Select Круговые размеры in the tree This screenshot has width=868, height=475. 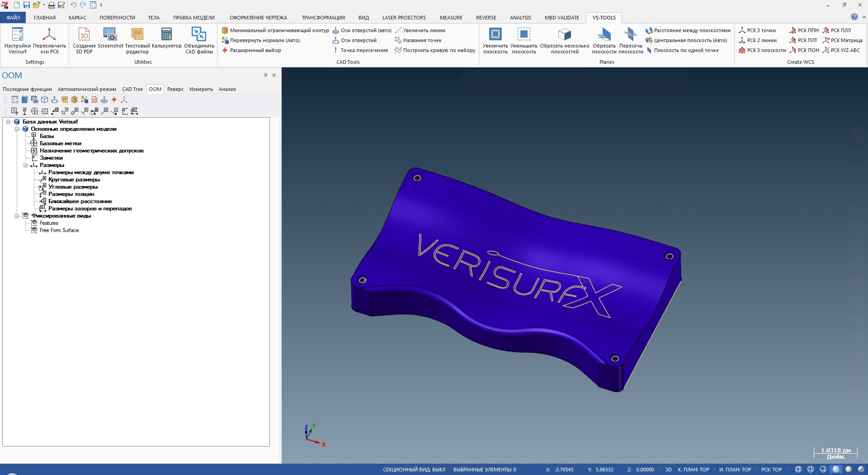[74, 180]
